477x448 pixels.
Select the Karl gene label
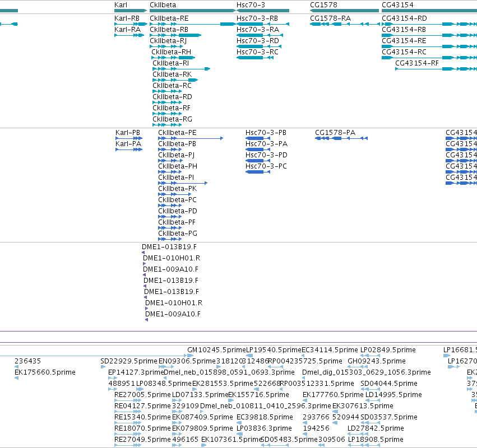coord(121,5)
